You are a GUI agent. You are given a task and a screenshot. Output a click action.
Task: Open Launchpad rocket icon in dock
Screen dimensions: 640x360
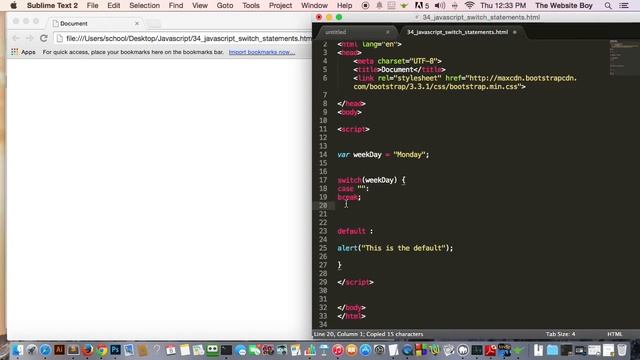point(31,349)
